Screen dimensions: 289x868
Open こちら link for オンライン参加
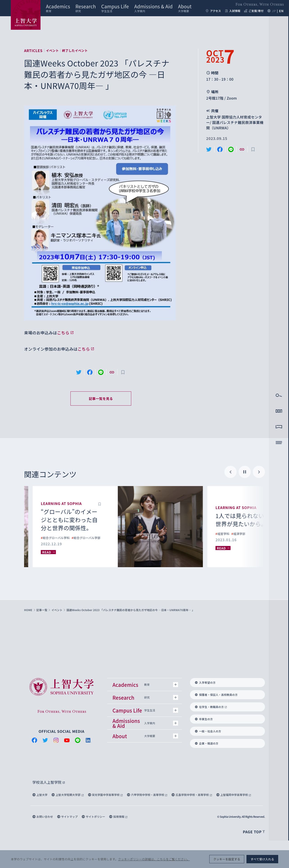pos(86,349)
